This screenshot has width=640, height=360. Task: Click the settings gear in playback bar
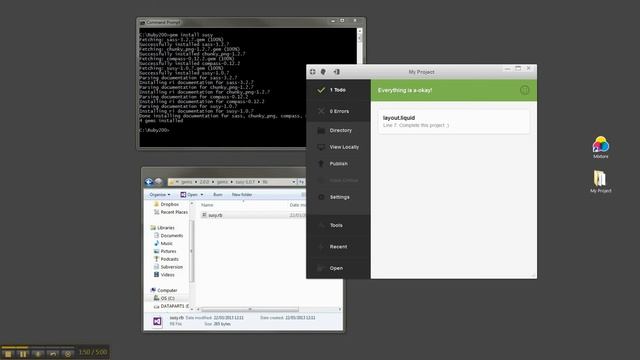pos(68,354)
